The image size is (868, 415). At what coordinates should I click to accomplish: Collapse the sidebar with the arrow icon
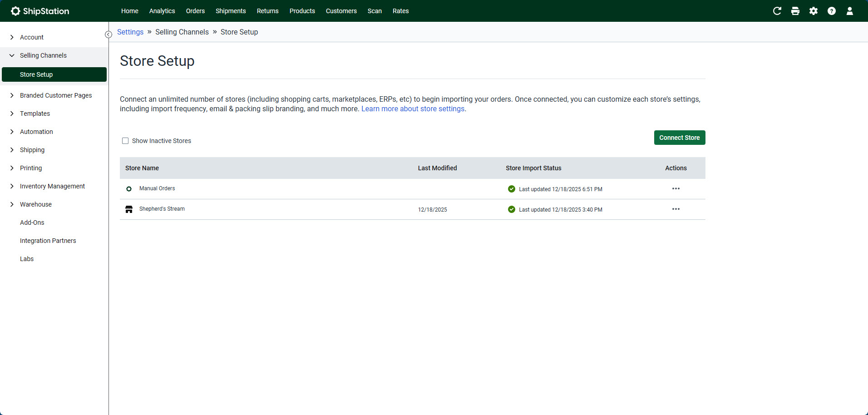click(108, 35)
